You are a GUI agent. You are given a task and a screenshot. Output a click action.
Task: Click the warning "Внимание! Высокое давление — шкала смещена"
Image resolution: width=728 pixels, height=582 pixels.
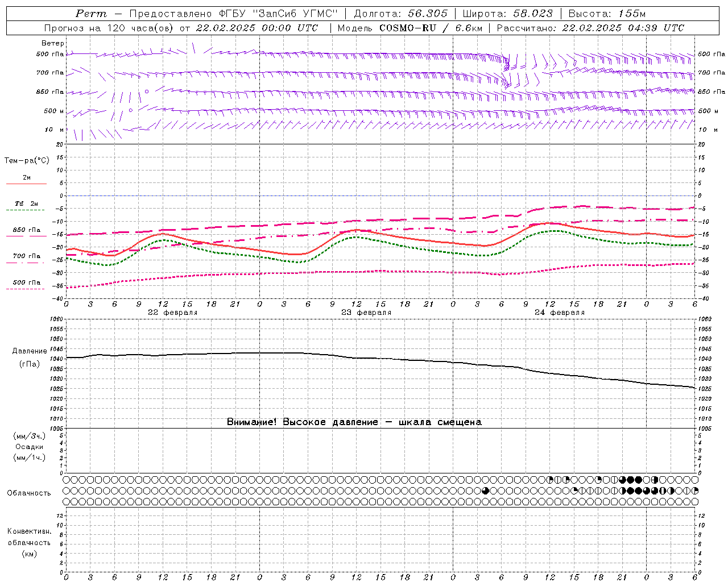tap(354, 422)
